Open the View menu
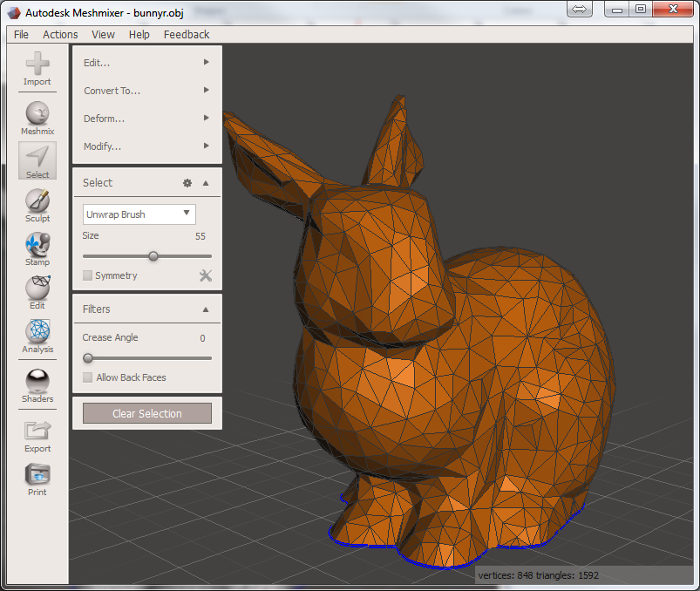The width and height of the screenshot is (700, 591). (103, 34)
